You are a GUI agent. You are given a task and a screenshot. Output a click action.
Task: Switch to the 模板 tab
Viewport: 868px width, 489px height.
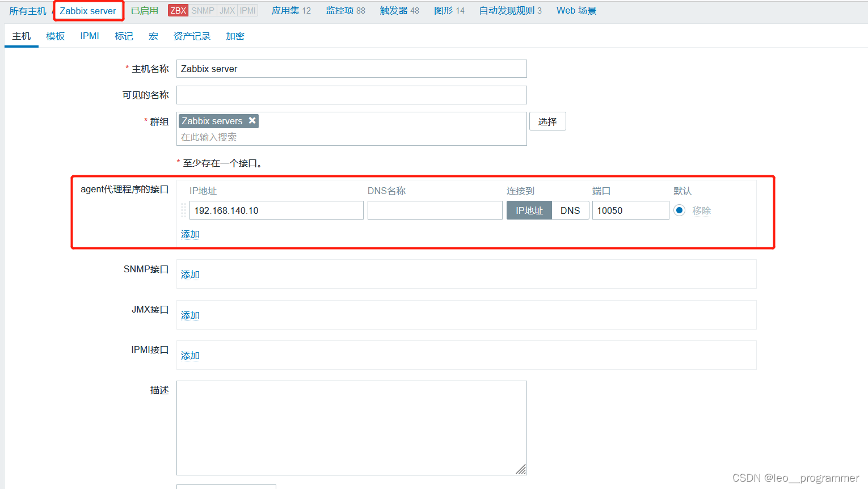56,36
